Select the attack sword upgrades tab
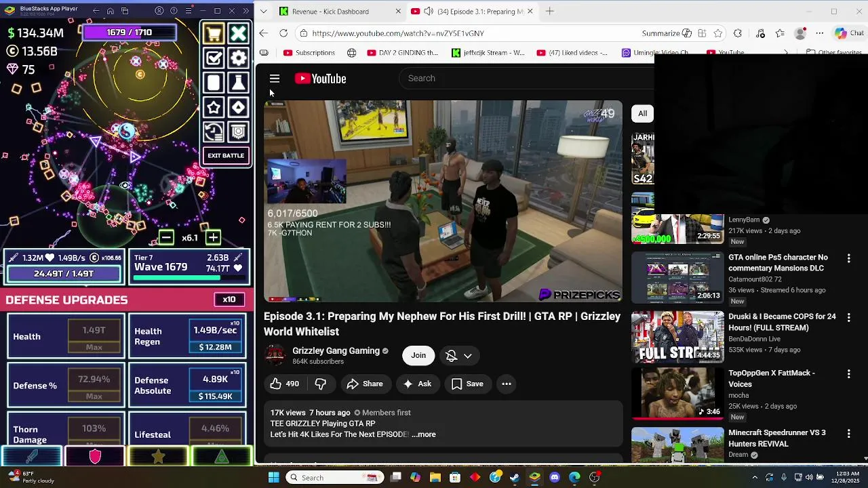 click(32, 457)
